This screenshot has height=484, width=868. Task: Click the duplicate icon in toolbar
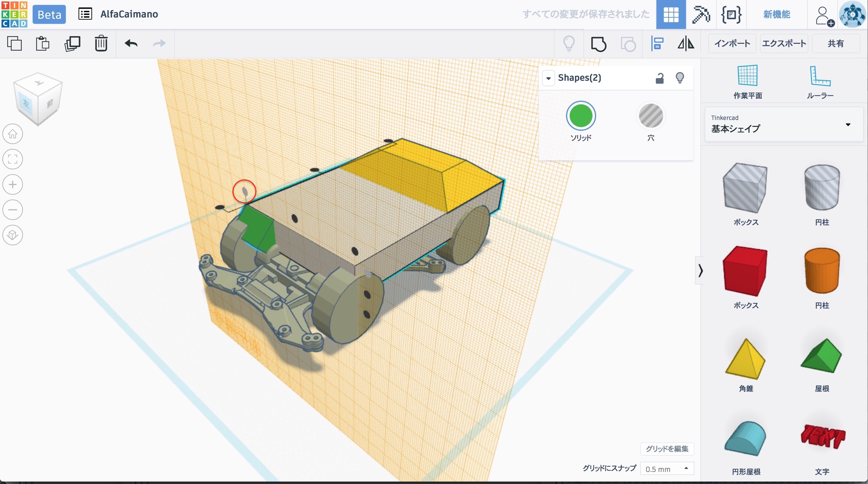72,43
